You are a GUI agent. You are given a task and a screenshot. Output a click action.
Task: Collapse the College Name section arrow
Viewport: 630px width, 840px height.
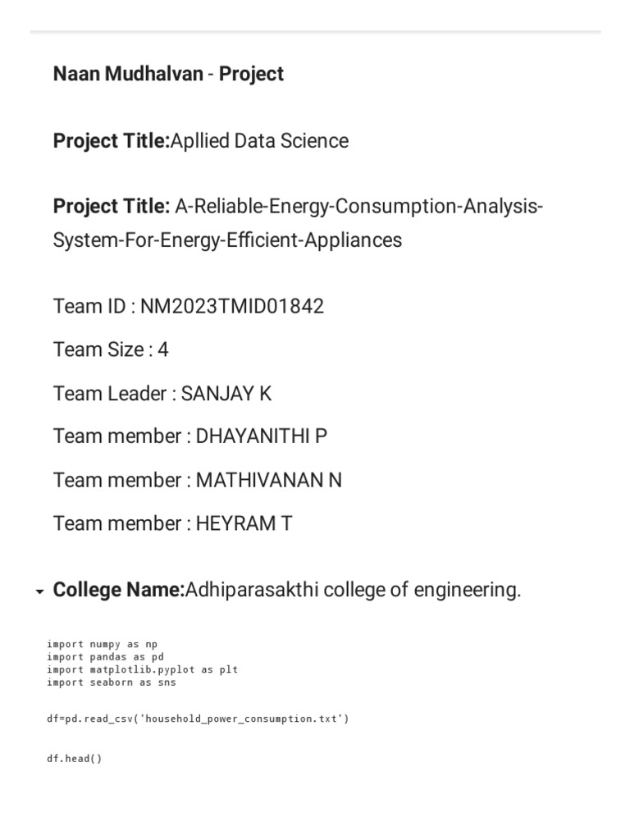click(39, 591)
